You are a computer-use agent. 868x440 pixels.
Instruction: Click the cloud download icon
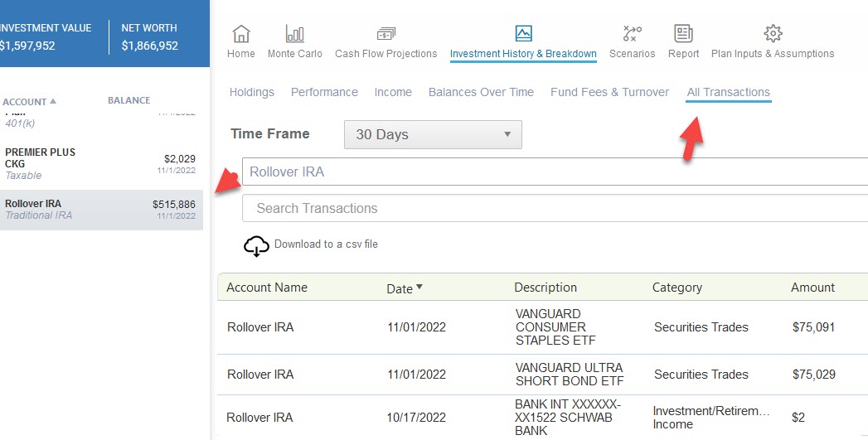[256, 246]
